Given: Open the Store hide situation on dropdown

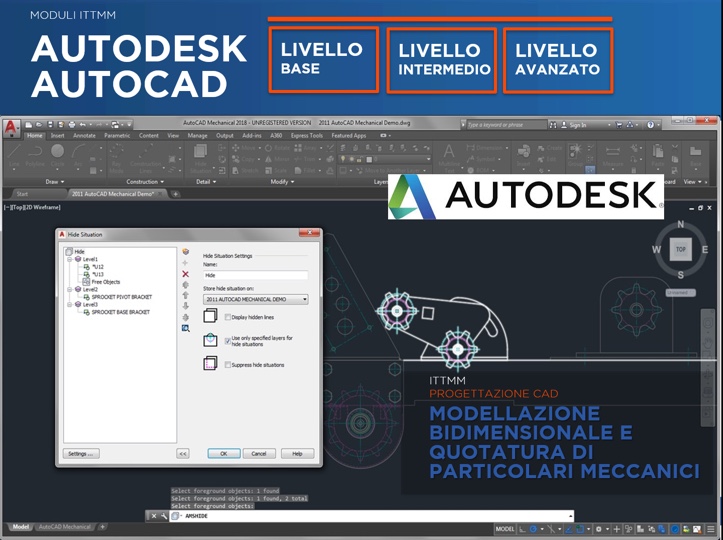Looking at the screenshot, I should [255, 299].
